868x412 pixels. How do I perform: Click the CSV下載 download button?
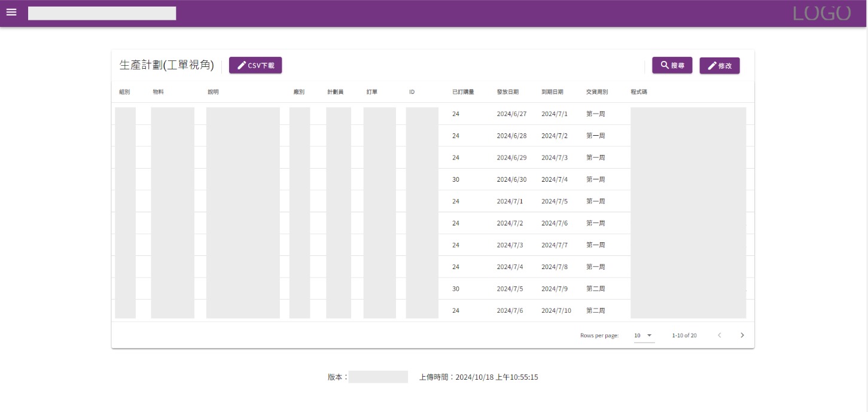(x=255, y=65)
